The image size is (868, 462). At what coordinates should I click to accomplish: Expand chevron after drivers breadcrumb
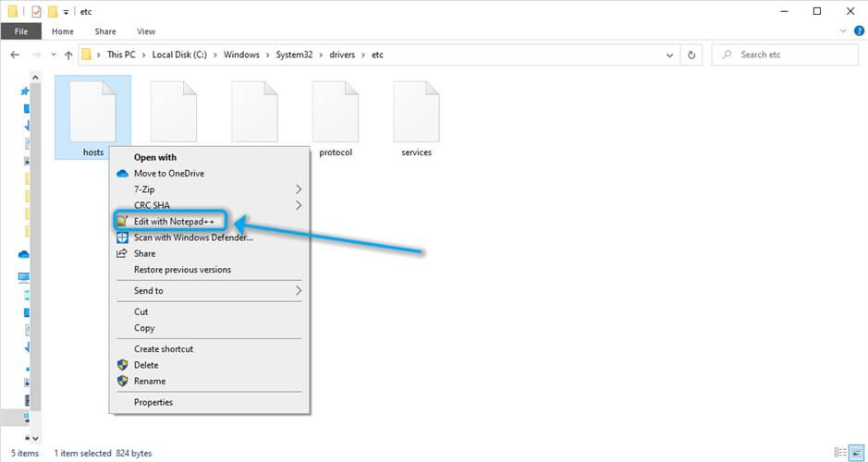tap(363, 55)
